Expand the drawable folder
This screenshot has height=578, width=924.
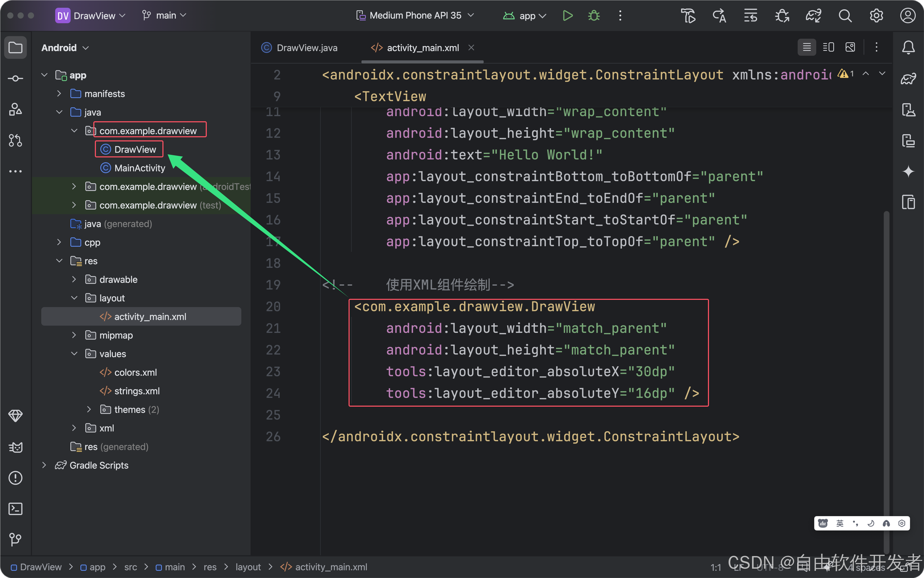coord(74,279)
